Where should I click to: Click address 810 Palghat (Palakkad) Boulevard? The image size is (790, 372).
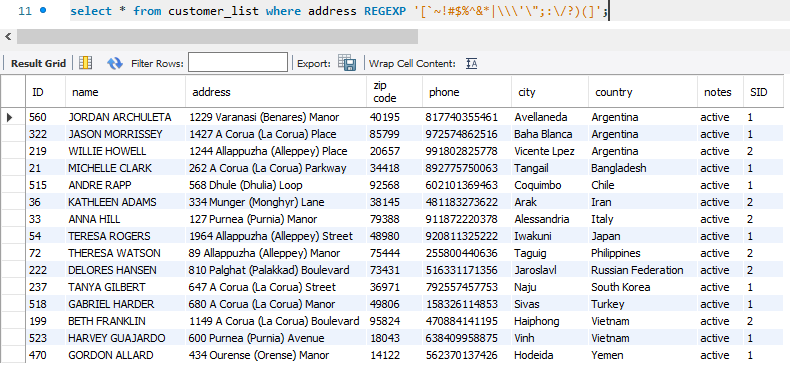(269, 270)
